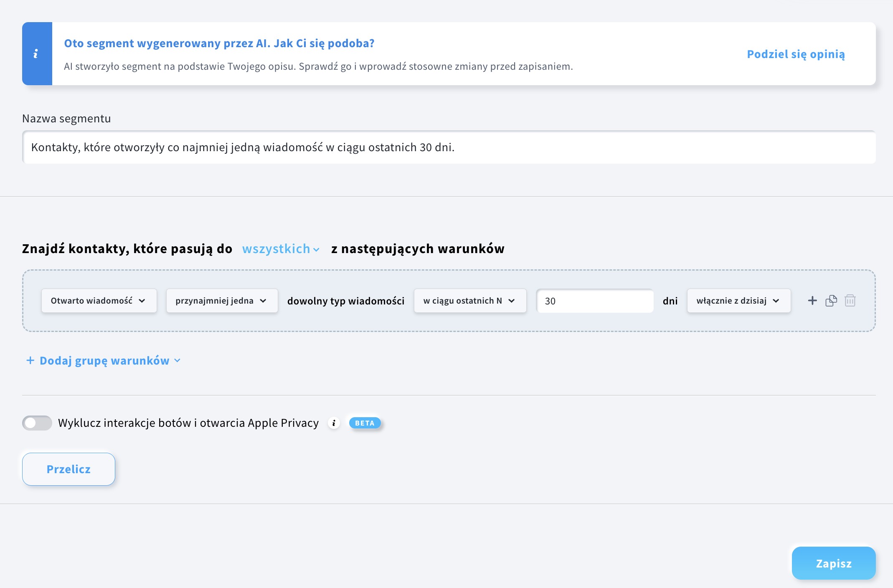Open the w ciągu ostatnich N dropdown
Image resolution: width=893 pixels, height=588 pixels.
(x=469, y=300)
